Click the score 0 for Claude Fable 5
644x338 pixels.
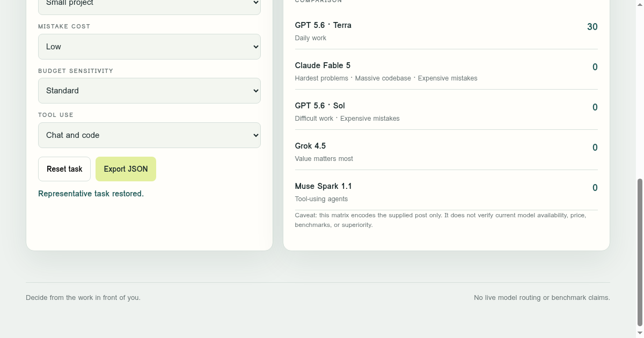tap(595, 67)
